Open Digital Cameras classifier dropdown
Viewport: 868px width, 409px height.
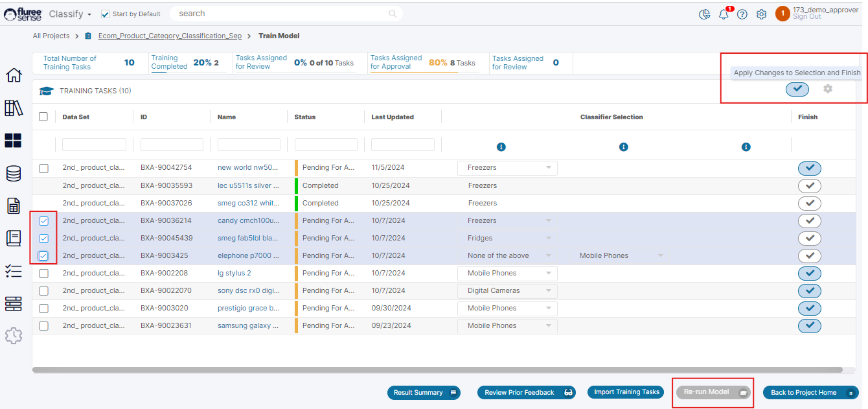pyautogui.click(x=507, y=291)
